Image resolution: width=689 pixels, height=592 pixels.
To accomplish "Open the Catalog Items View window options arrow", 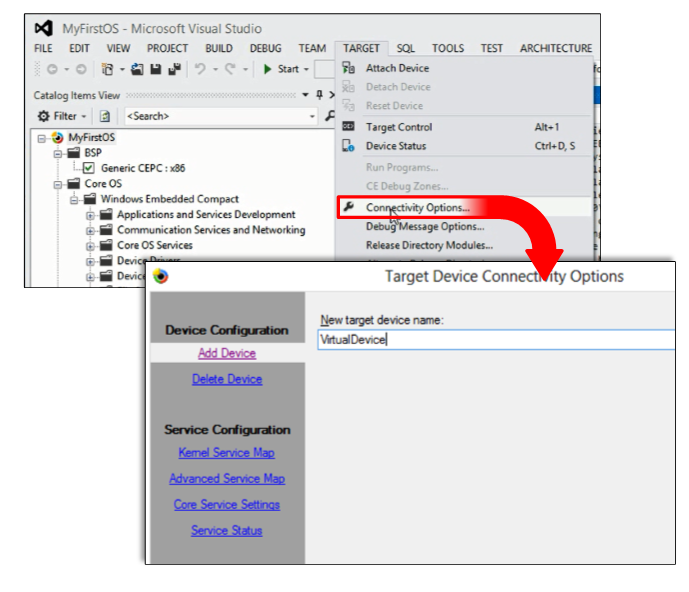I will pos(305,95).
